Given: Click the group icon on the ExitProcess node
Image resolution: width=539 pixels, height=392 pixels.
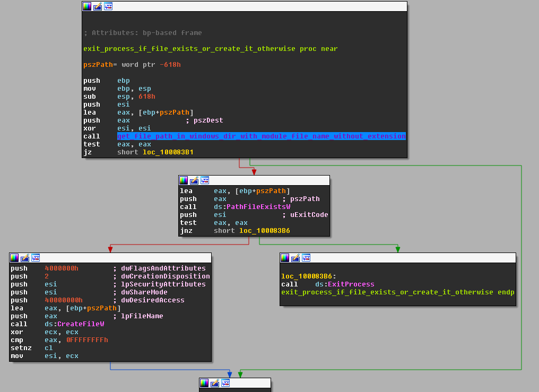Looking at the screenshot, I should click(x=306, y=258).
